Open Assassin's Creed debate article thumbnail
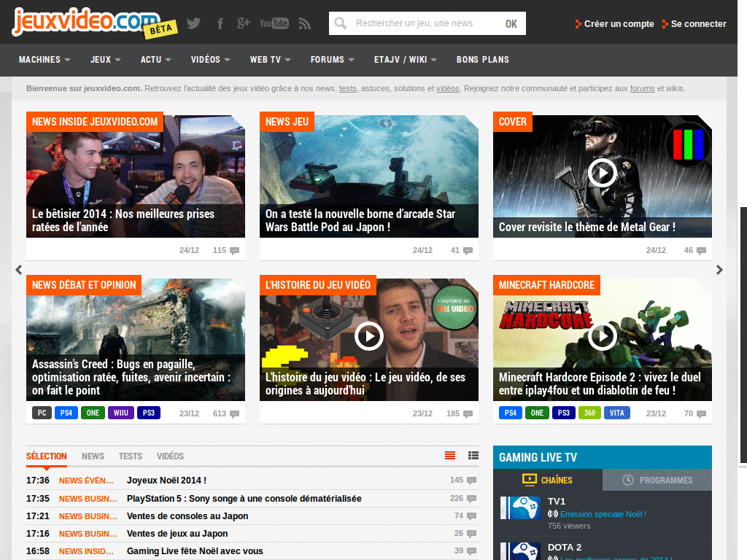 [135, 340]
